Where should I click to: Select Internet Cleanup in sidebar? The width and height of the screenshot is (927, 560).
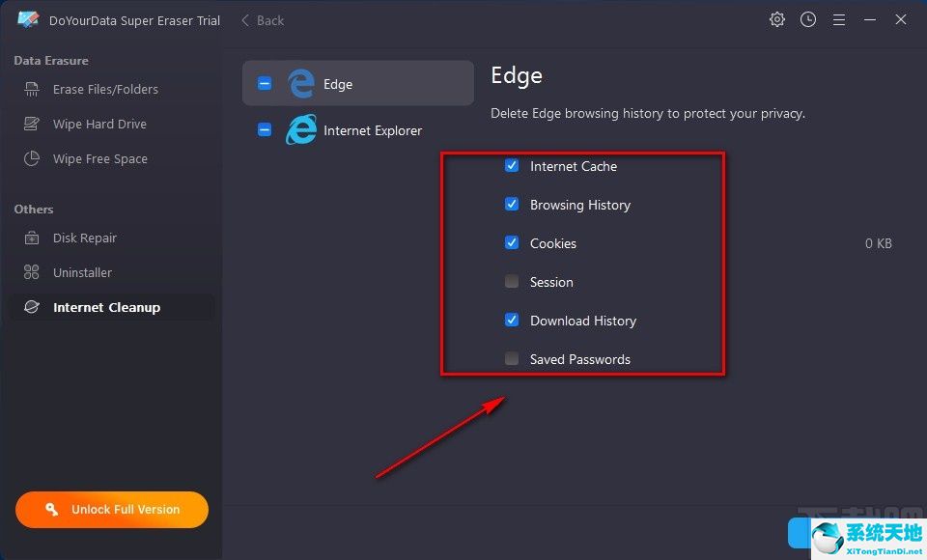point(112,307)
